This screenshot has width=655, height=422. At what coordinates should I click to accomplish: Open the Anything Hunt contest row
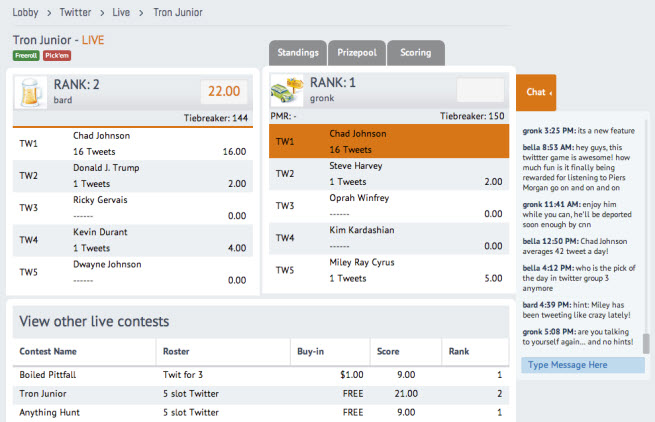[x=261, y=412]
